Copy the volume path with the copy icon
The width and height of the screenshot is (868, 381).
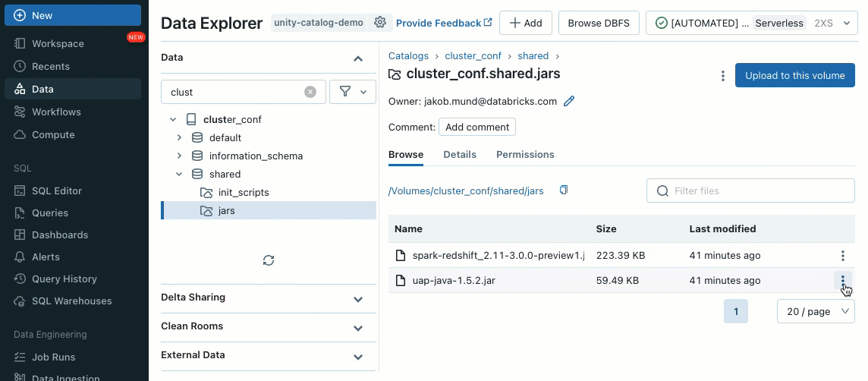(564, 190)
